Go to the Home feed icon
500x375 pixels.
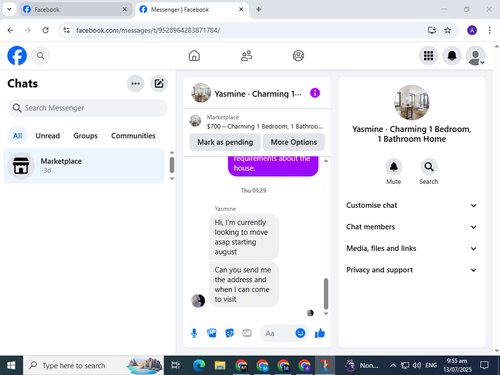(194, 56)
